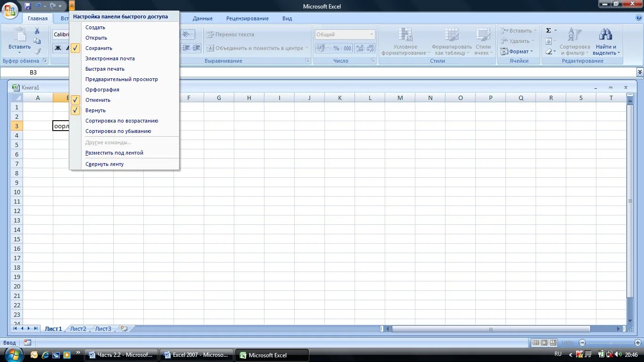Uncheck Вернуть in quick access menu
The height and width of the screenshot is (362, 644).
(x=124, y=110)
